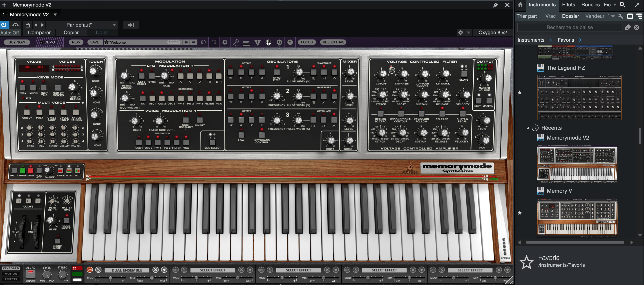Click the sidechain routing icon beside power

16,25
